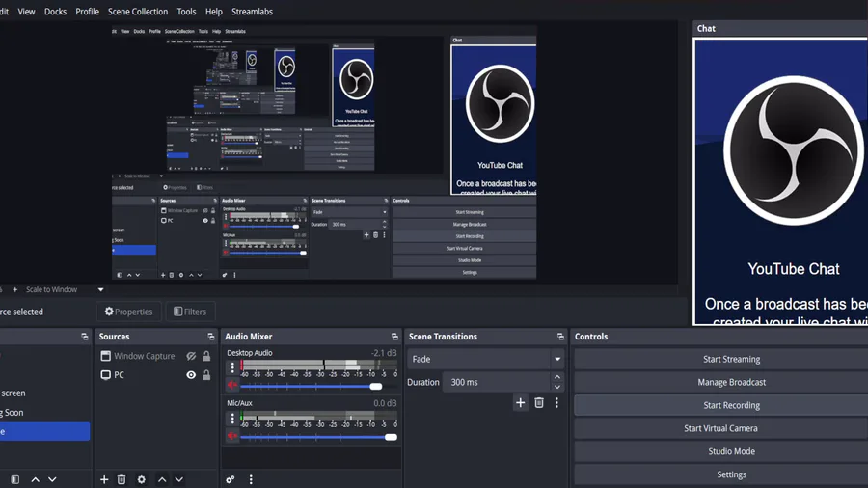Undock the Sources panel
The height and width of the screenshot is (488, 868).
click(211, 337)
